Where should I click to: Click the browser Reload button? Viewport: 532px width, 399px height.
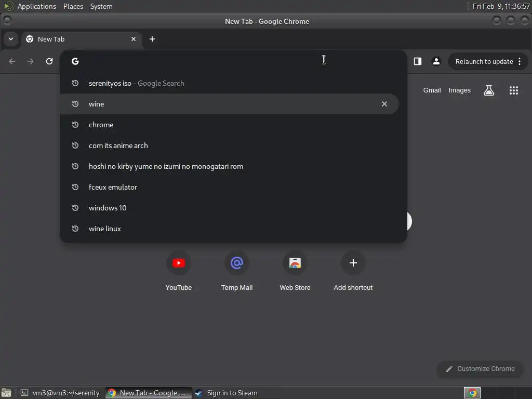coord(49,61)
